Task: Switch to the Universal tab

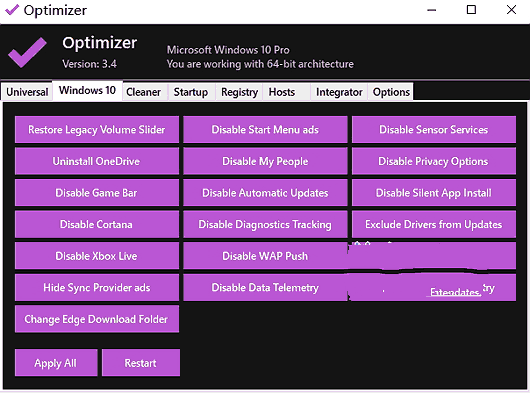Action: [x=27, y=92]
